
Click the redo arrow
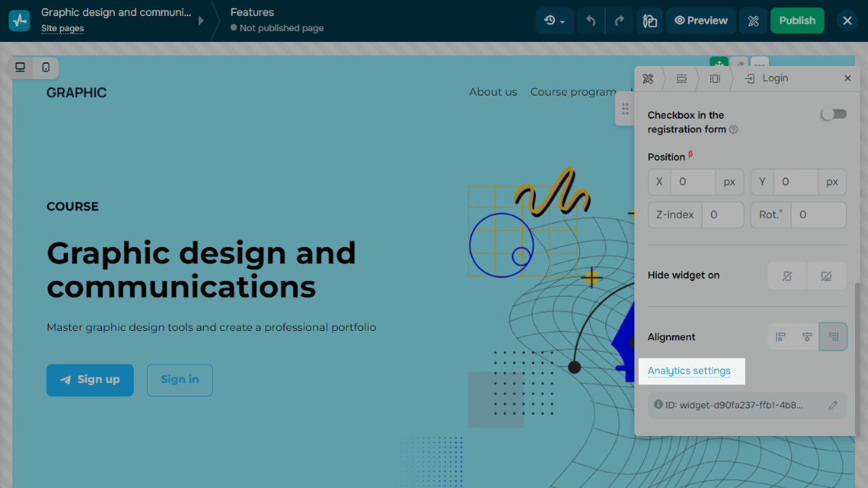[619, 21]
